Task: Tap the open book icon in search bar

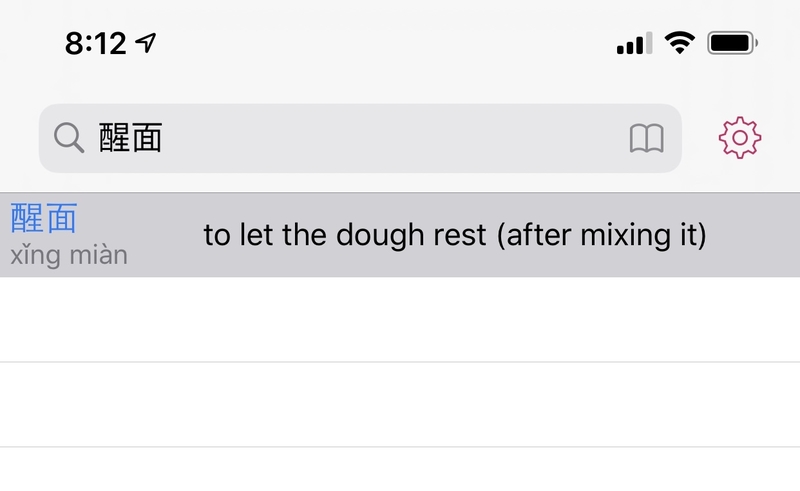Action: click(x=646, y=138)
